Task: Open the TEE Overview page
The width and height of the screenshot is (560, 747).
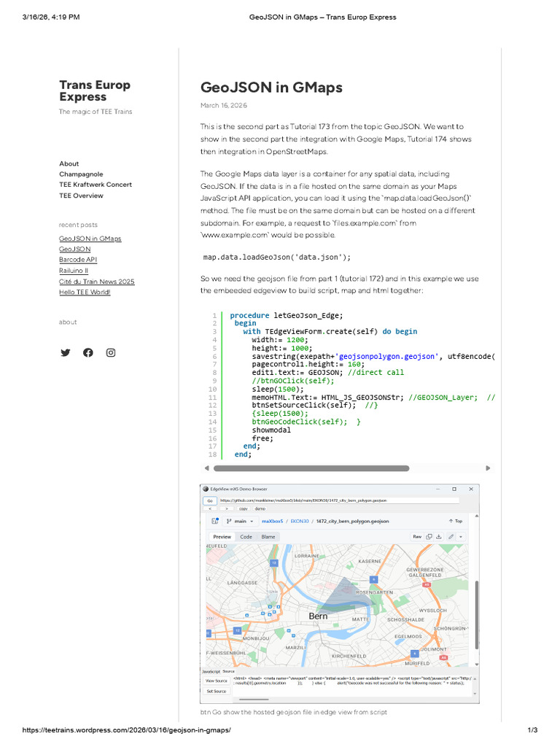Action: [81, 196]
